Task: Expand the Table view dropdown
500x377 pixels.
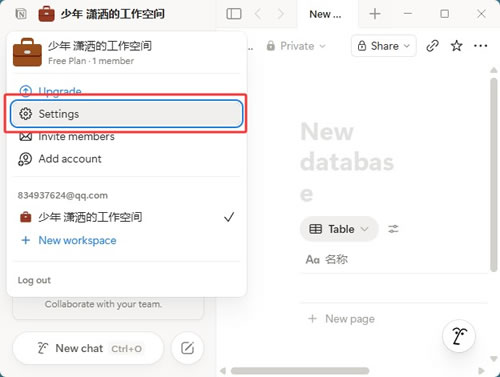Action: pos(339,229)
